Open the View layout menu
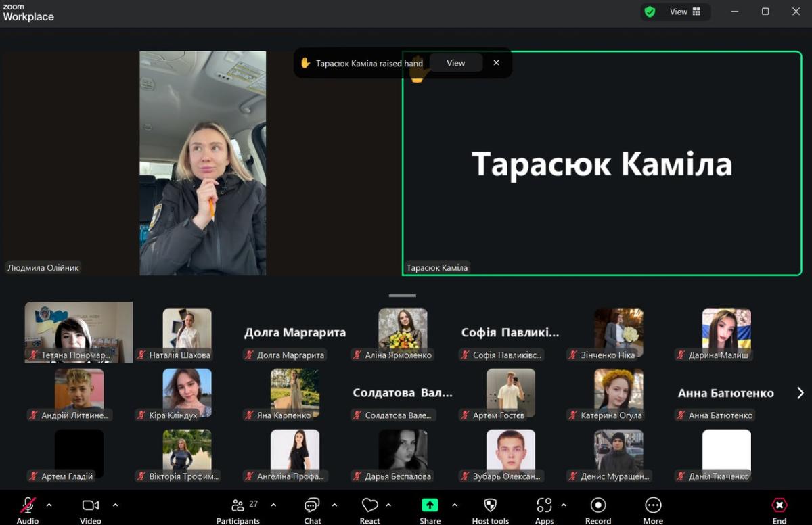The width and height of the screenshot is (812, 525). pos(685,12)
